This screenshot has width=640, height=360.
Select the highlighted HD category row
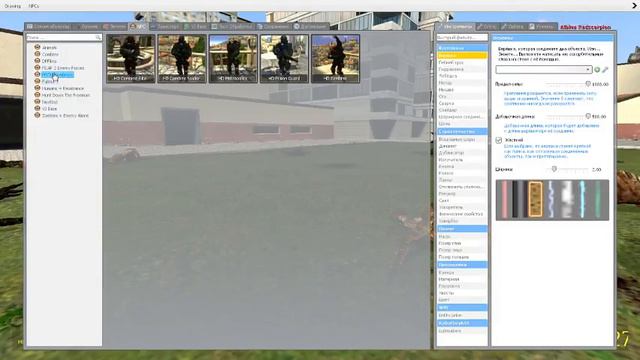pos(58,75)
